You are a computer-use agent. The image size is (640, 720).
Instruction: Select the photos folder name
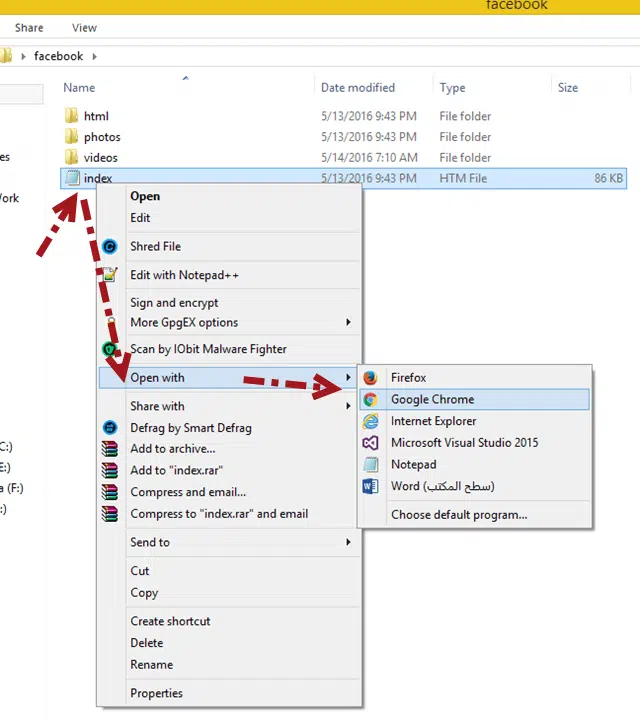[x=102, y=137]
